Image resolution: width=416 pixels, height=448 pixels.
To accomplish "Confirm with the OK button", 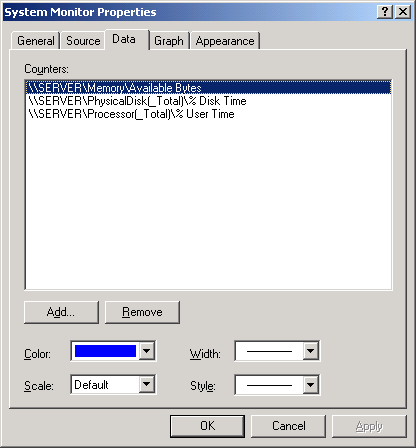I will point(207,426).
